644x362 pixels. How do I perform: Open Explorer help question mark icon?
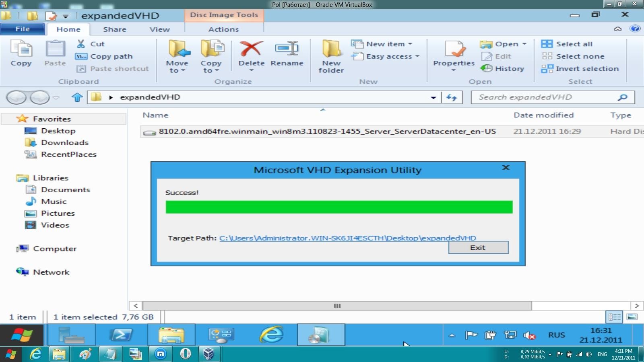click(x=635, y=29)
